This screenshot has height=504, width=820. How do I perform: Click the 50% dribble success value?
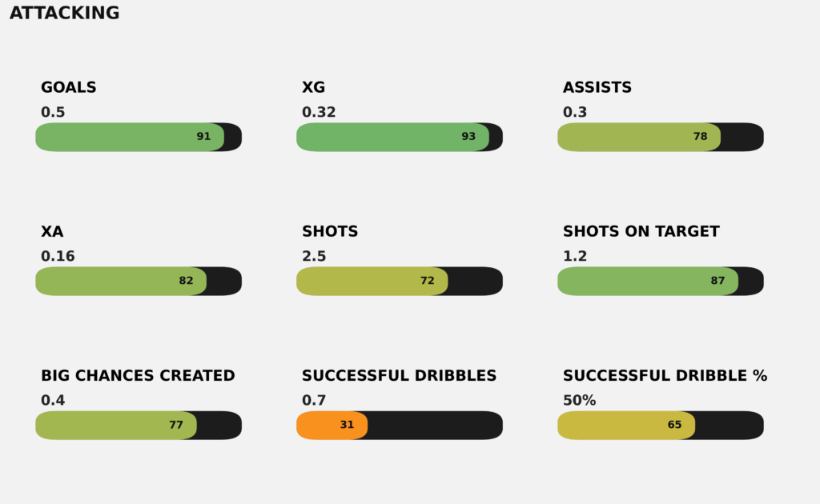(579, 401)
